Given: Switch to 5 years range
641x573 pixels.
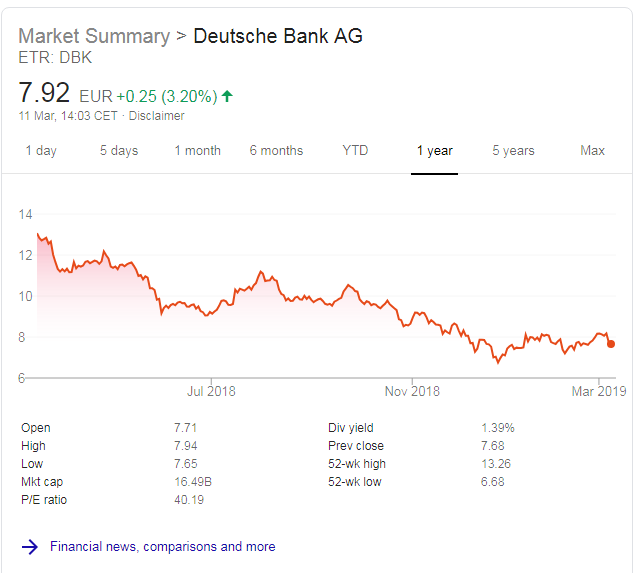Looking at the screenshot, I should pyautogui.click(x=513, y=151).
